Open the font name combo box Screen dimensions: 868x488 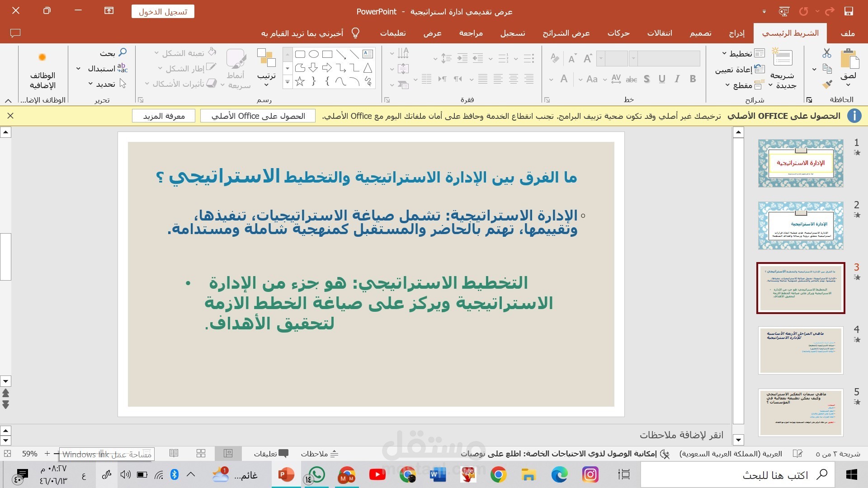tap(665, 58)
